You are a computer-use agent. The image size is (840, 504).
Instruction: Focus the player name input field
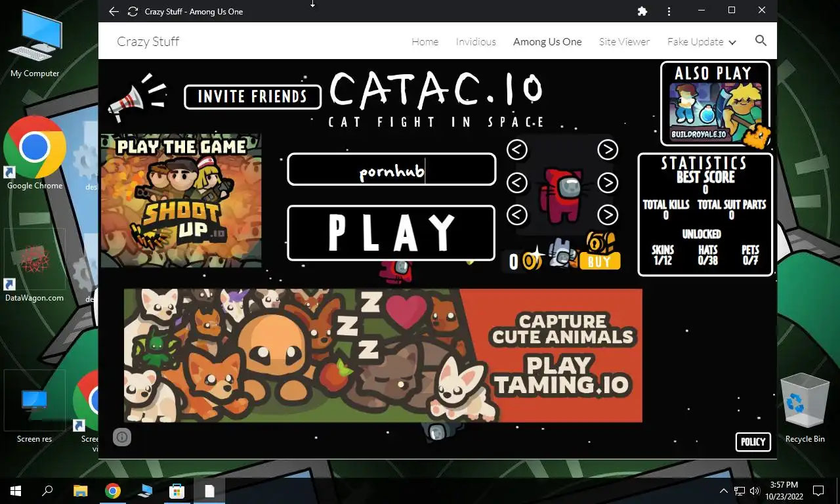click(391, 170)
